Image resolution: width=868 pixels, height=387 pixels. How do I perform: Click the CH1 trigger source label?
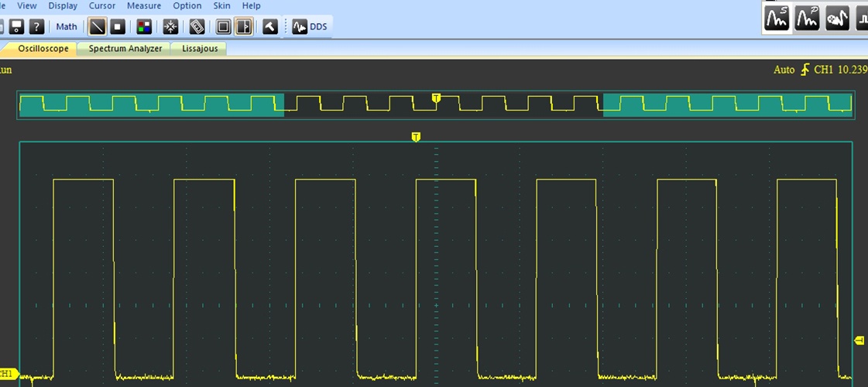(824, 70)
